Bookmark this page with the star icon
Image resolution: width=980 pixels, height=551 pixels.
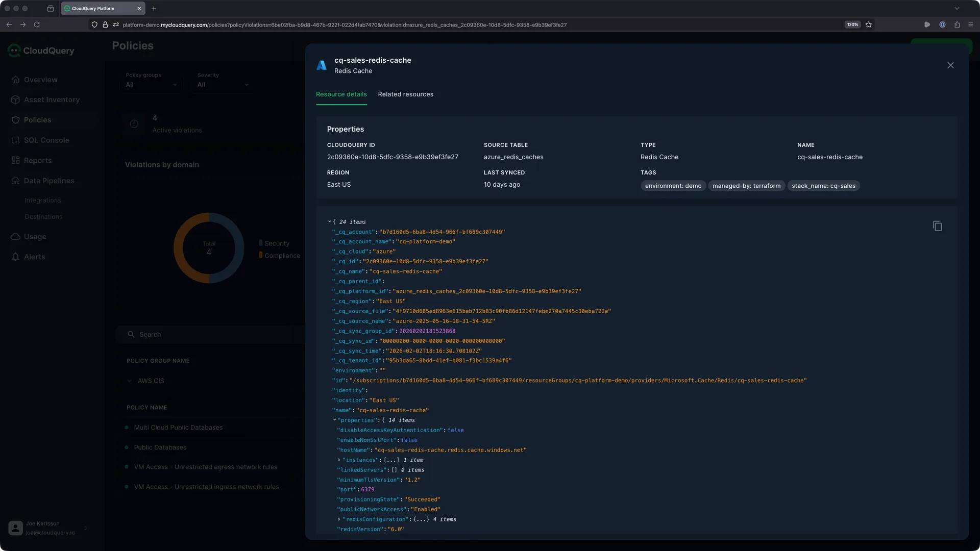point(869,24)
